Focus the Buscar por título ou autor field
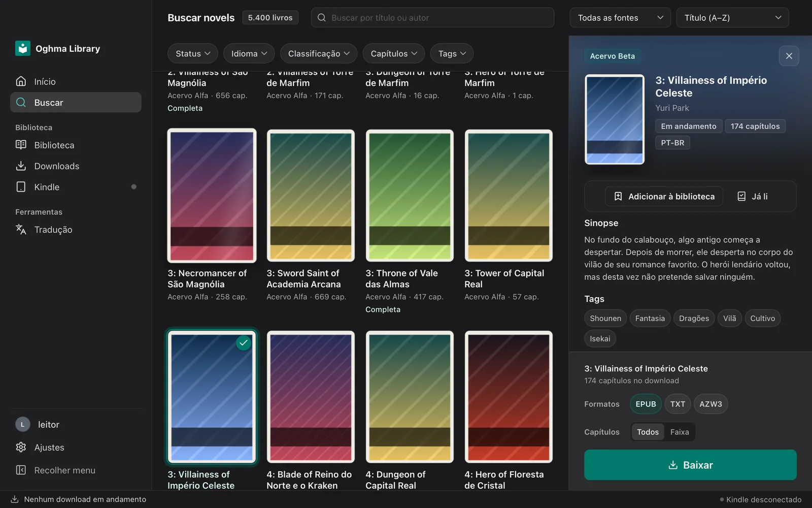Viewport: 812px width, 508px height. [x=432, y=18]
